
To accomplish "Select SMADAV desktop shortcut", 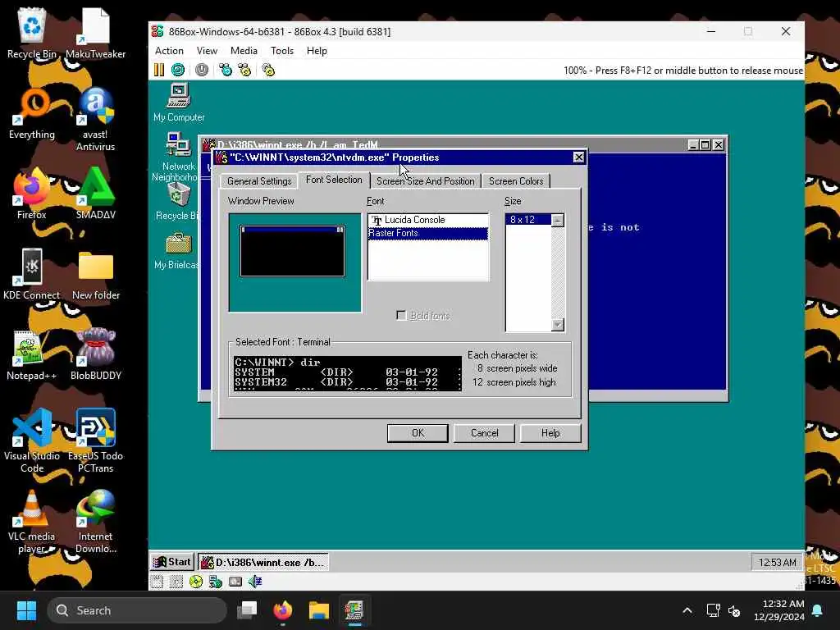I will click(95, 194).
